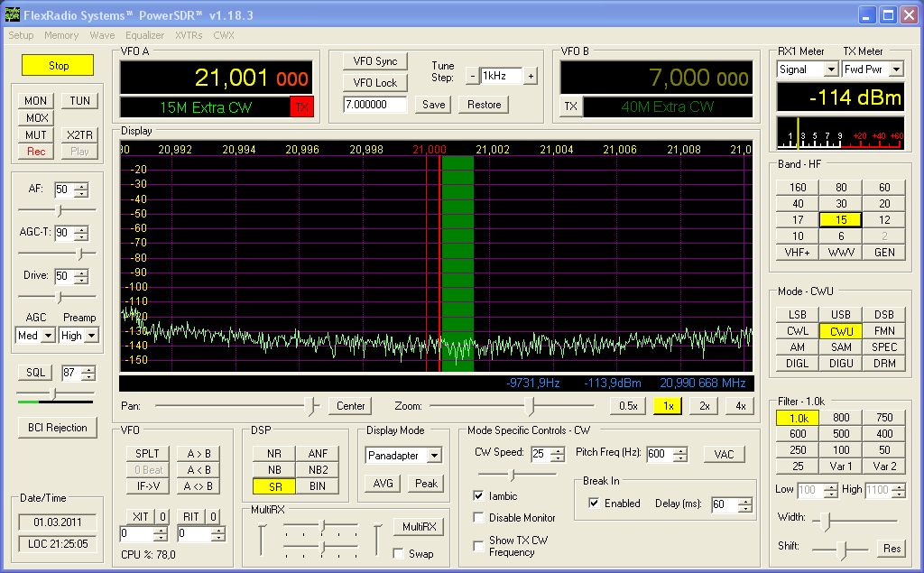Select the Var 1 filter
The width and height of the screenshot is (924, 573).
click(x=841, y=467)
